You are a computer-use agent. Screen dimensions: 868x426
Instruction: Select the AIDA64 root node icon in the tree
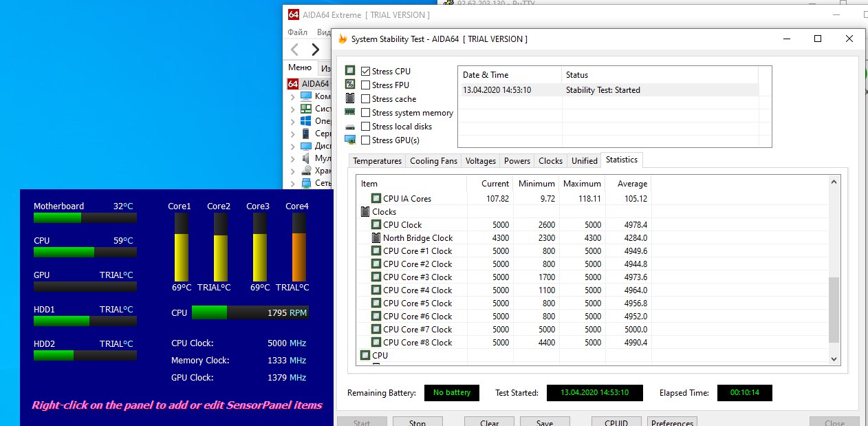tap(293, 83)
